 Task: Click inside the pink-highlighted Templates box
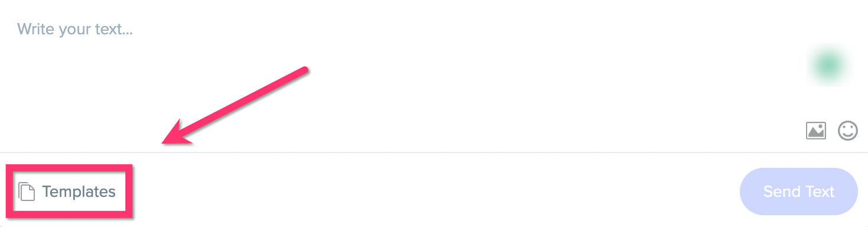coord(69,192)
